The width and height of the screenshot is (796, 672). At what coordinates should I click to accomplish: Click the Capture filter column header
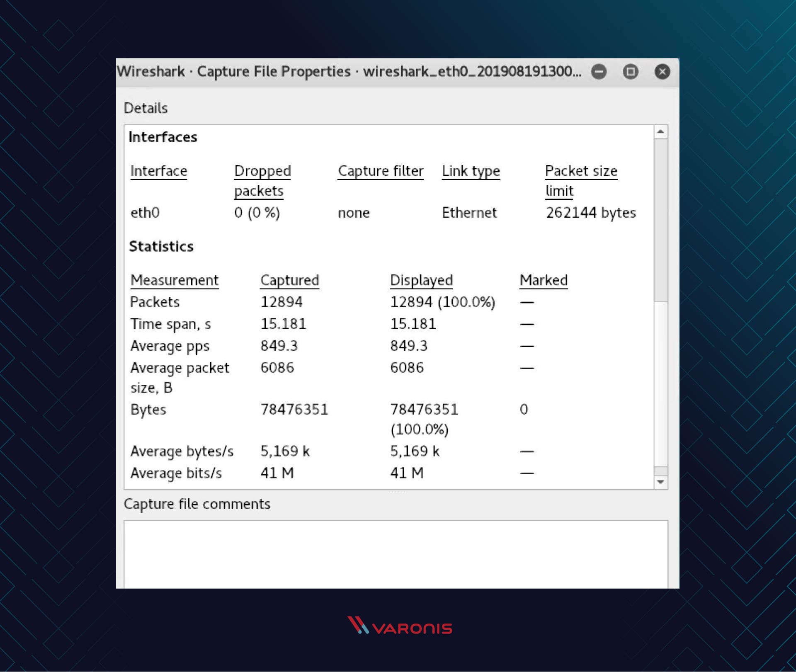tap(381, 171)
